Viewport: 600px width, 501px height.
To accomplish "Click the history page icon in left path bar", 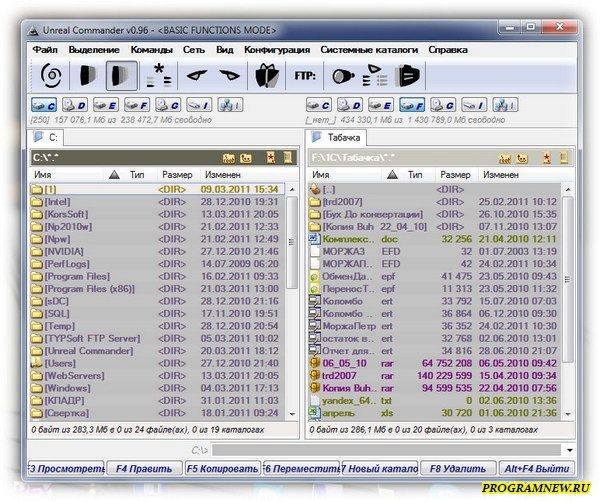I will pyautogui.click(x=288, y=157).
